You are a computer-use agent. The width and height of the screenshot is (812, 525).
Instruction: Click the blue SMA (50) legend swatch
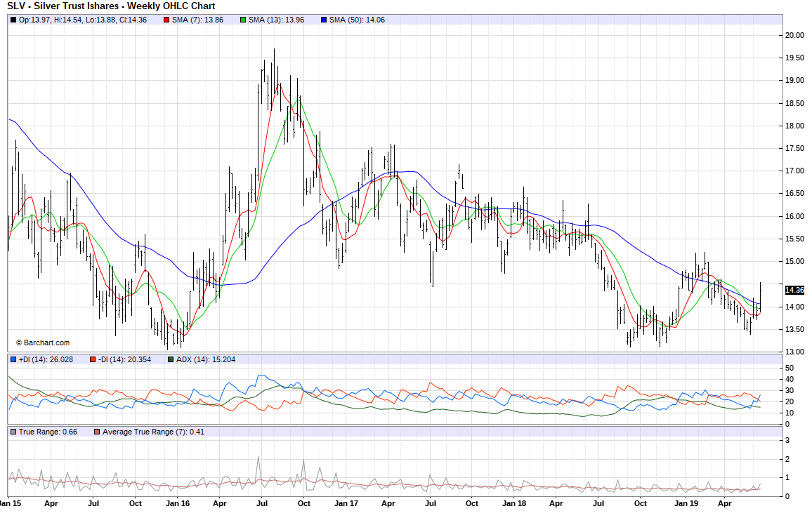click(322, 20)
